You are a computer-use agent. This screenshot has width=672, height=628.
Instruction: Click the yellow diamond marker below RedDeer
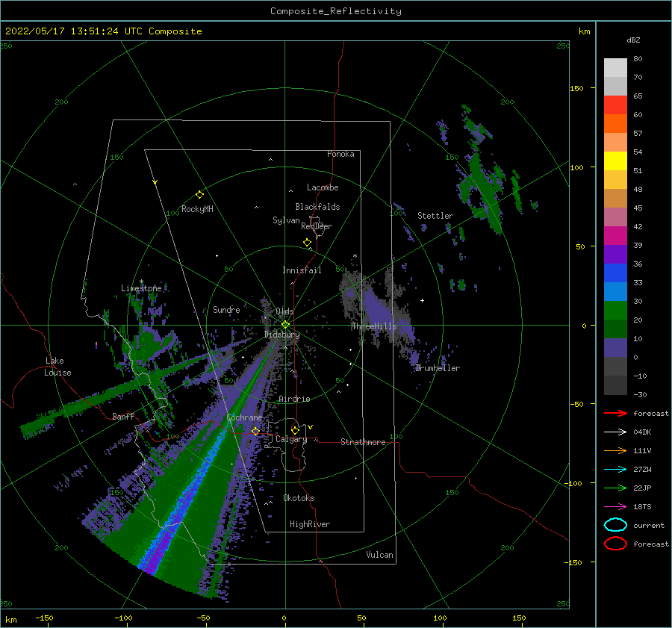click(x=308, y=243)
